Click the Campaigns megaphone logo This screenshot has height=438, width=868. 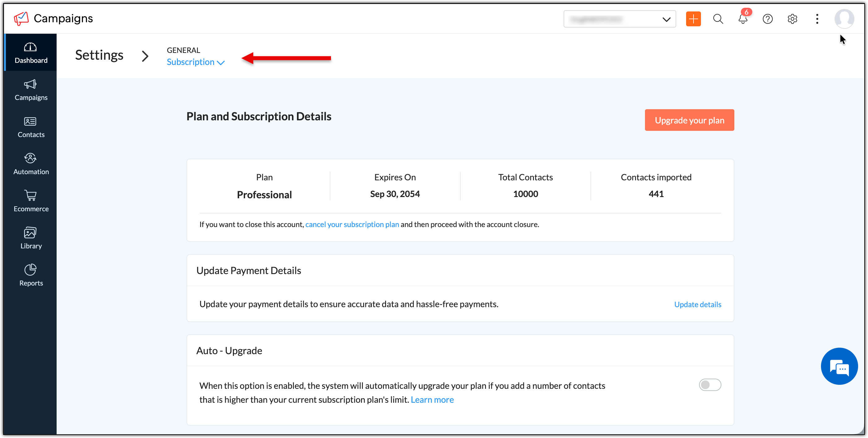coord(21,19)
